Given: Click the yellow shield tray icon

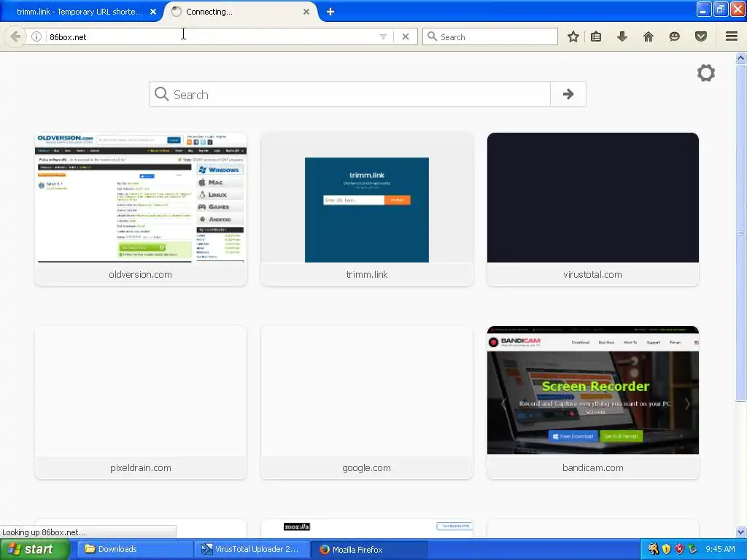Looking at the screenshot, I should (x=667, y=549).
